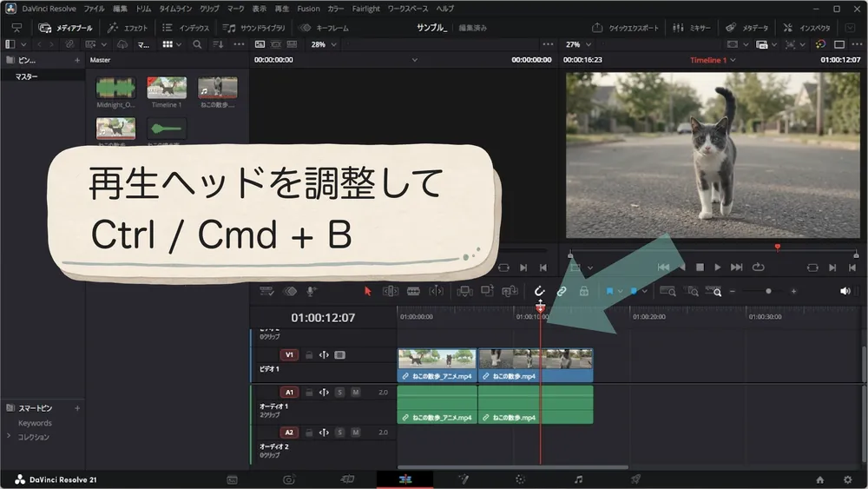868x489 pixels.
Task: Open the Project Settings gear icon
Action: pyautogui.click(x=847, y=479)
